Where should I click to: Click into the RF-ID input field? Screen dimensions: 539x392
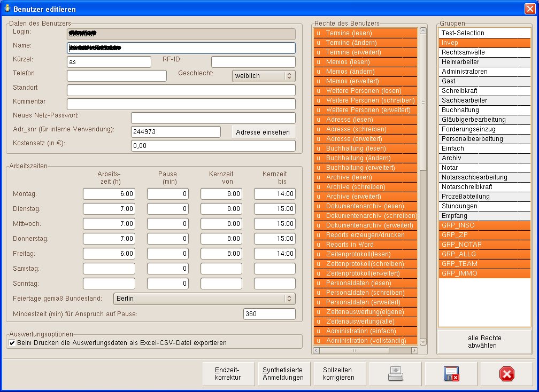click(x=253, y=62)
